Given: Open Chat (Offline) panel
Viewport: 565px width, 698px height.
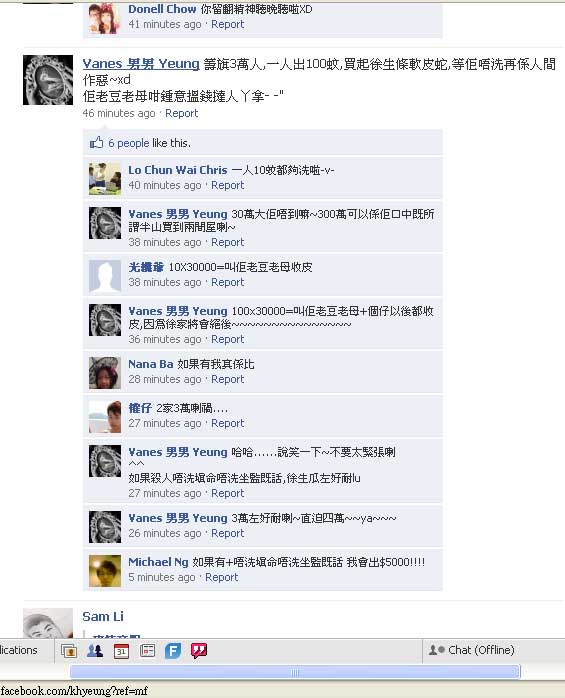Looking at the screenshot, I should [471, 650].
